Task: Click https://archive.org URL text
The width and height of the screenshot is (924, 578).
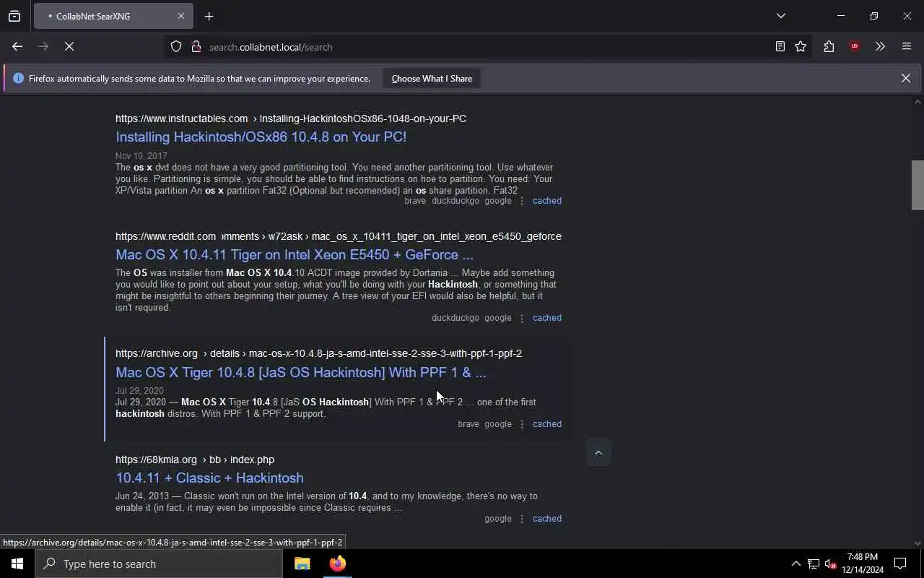Action: point(156,353)
